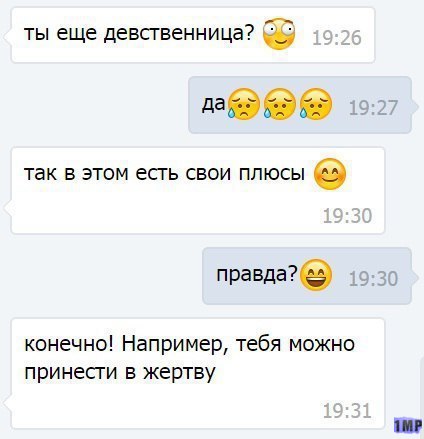The height and width of the screenshot is (439, 424).
Task: Click the last crying emoji in the reply
Action: tap(316, 104)
